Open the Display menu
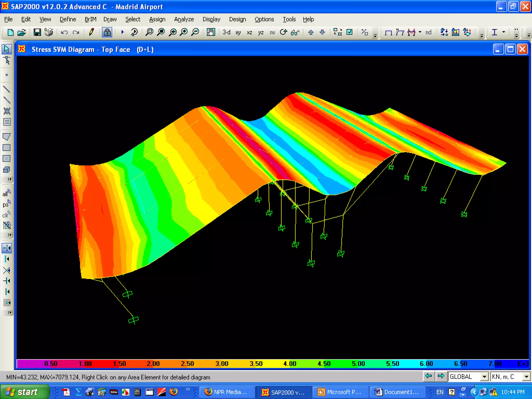The width and height of the screenshot is (532, 399). coord(211,19)
